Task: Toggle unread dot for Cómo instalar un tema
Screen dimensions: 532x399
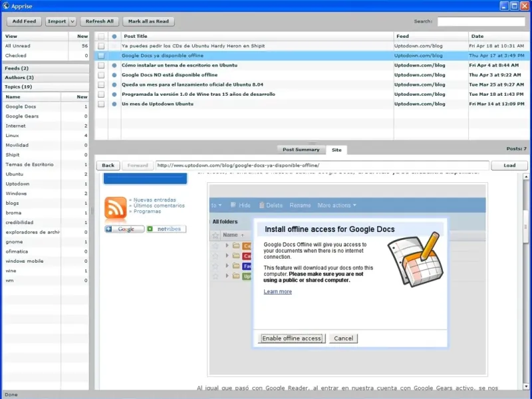Action: coord(114,65)
